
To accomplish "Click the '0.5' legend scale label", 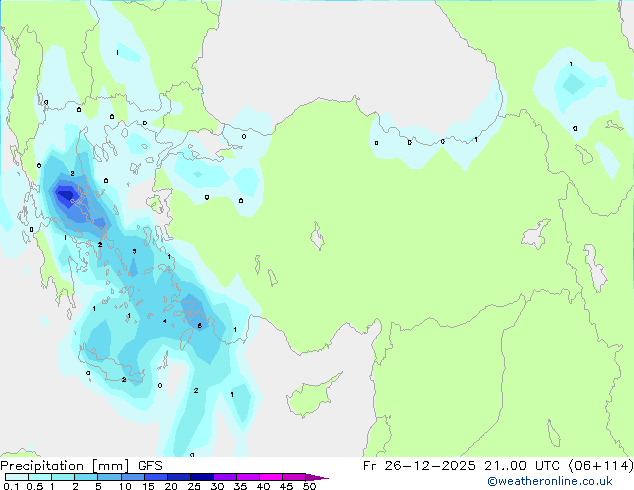I will click(35, 486).
